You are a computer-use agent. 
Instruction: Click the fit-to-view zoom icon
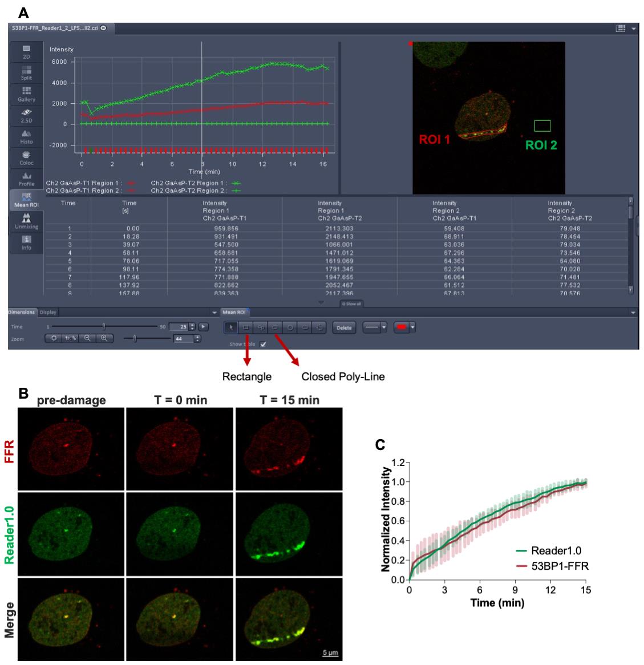(x=54, y=338)
